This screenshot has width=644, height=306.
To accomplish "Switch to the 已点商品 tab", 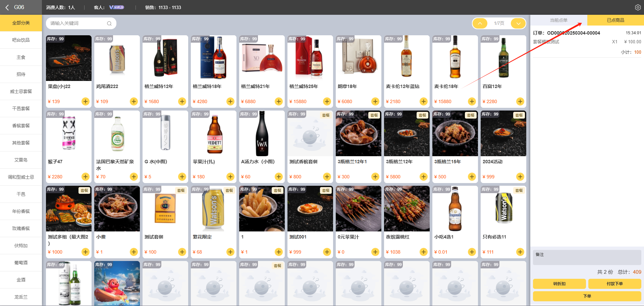I will (x=615, y=20).
